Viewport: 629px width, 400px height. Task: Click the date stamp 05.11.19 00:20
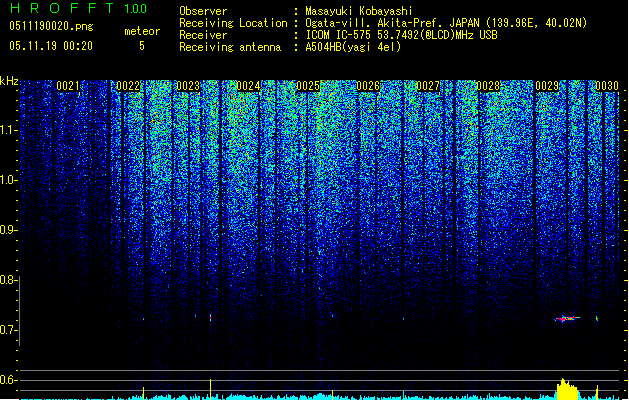pos(51,46)
